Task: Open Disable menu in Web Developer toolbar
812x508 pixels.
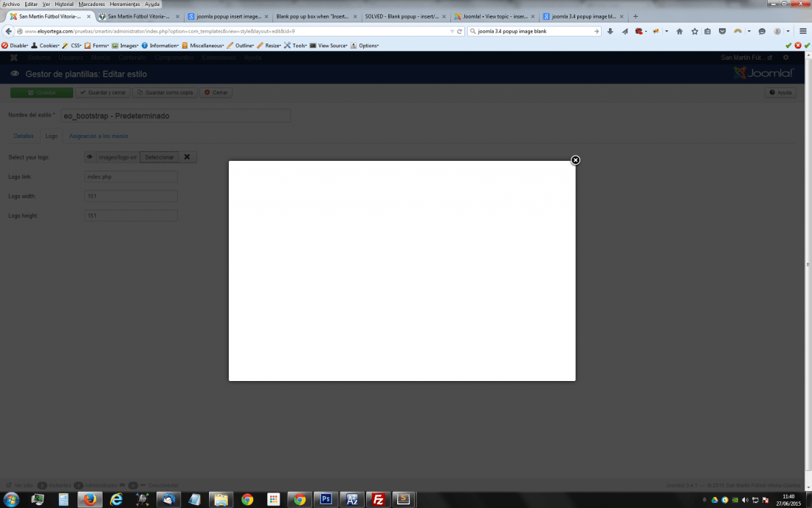Action: [15, 46]
